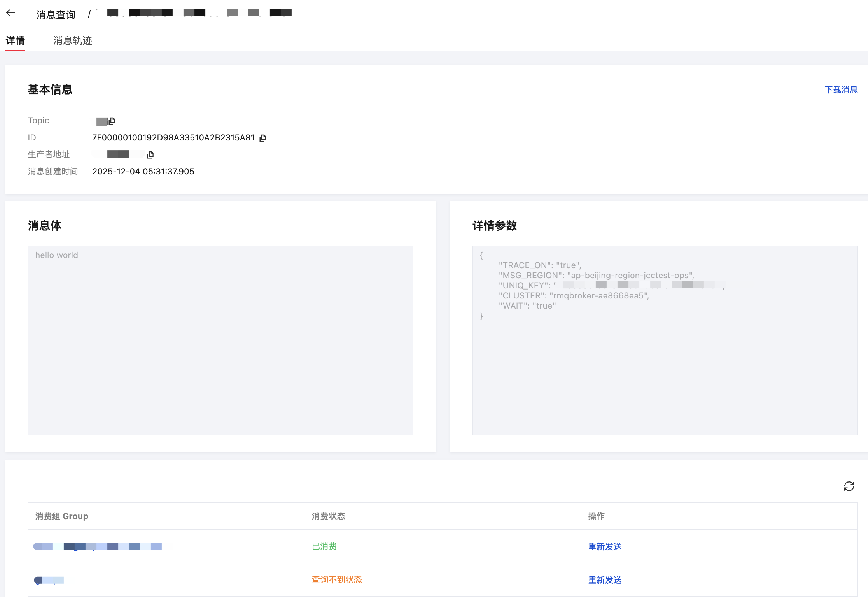Copy the producer address (生产者地址)
The height and width of the screenshot is (597, 868).
point(150,155)
